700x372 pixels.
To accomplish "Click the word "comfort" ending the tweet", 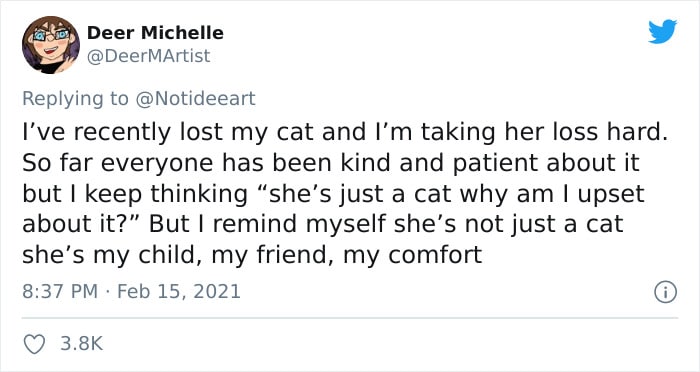I will [x=435, y=255].
